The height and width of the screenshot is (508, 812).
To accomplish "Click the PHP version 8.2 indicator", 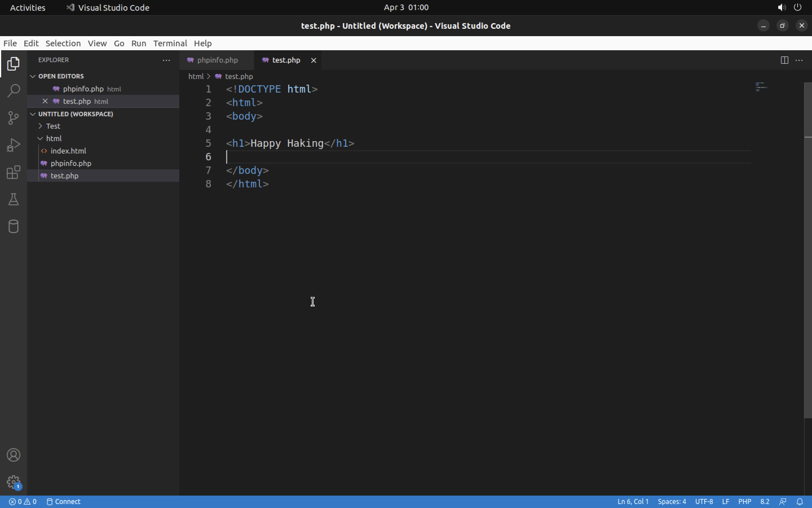I will (x=765, y=502).
